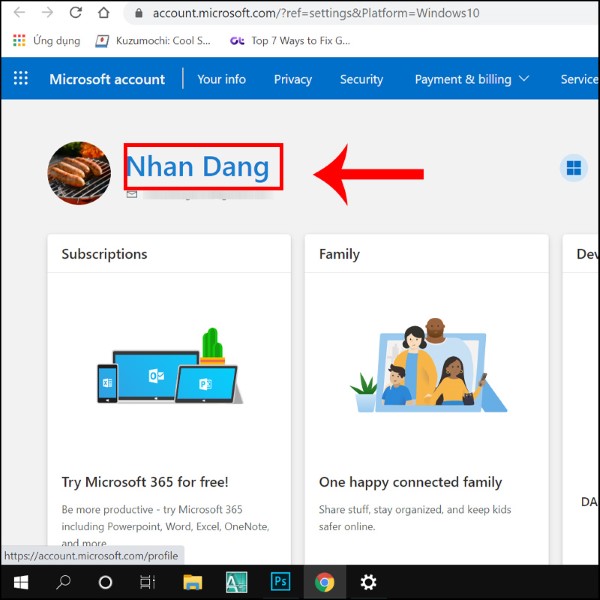
Task: Click the Windows device icon beside profile
Action: click(x=574, y=168)
